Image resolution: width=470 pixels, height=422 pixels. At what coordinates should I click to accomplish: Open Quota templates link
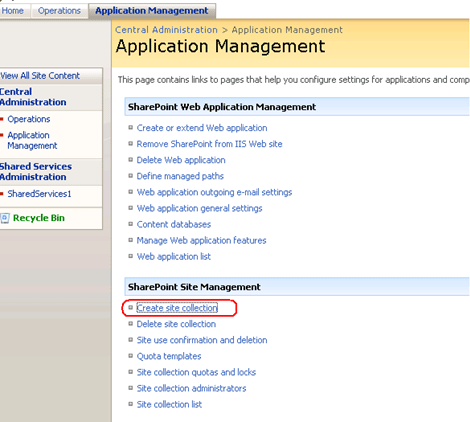(169, 356)
